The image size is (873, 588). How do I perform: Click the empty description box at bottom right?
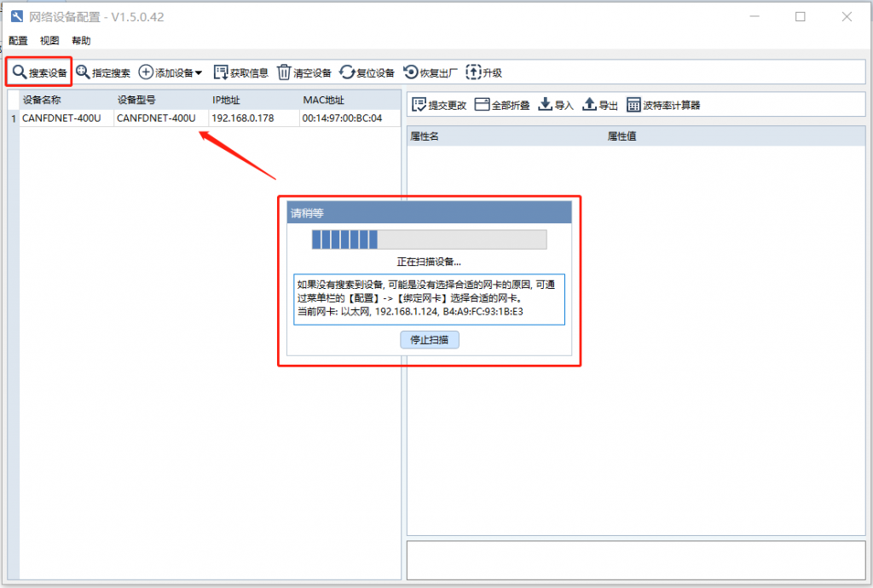coord(636,560)
